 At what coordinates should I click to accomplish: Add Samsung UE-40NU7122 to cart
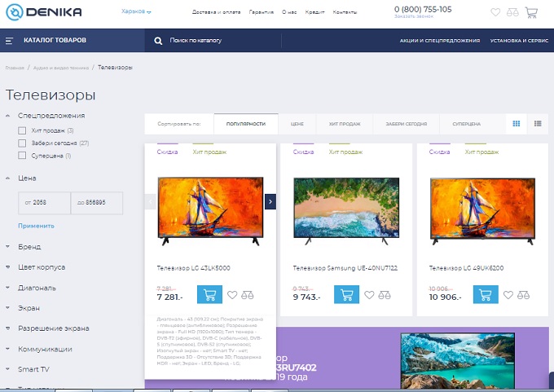346,294
